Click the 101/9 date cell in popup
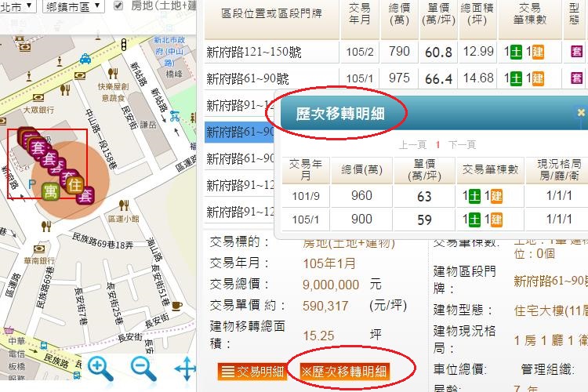 306,196
